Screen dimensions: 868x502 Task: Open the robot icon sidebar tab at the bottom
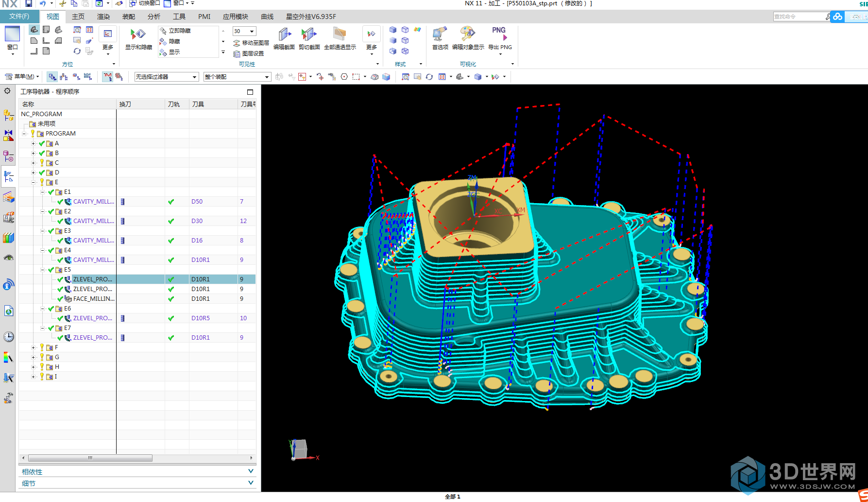(x=8, y=398)
